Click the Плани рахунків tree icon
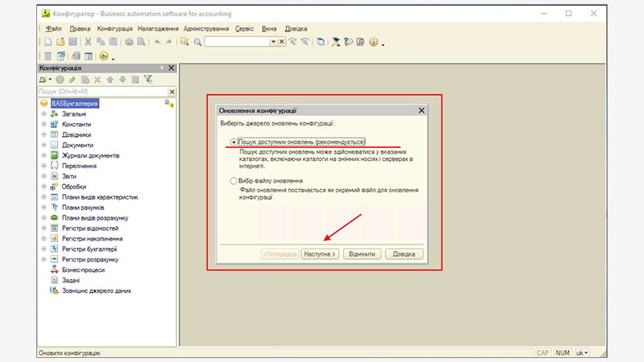644x362 pixels. tap(54, 208)
